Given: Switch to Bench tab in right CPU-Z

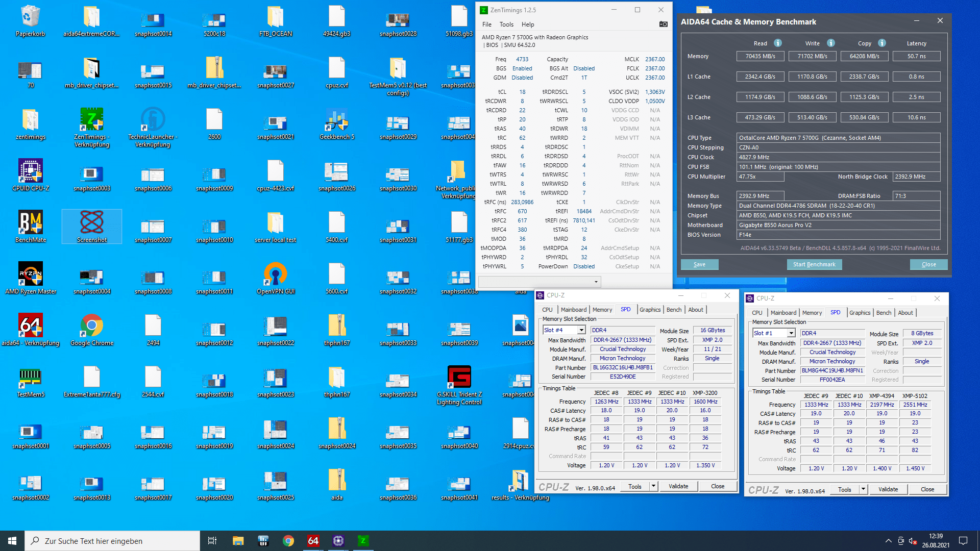Looking at the screenshot, I should [x=884, y=313].
